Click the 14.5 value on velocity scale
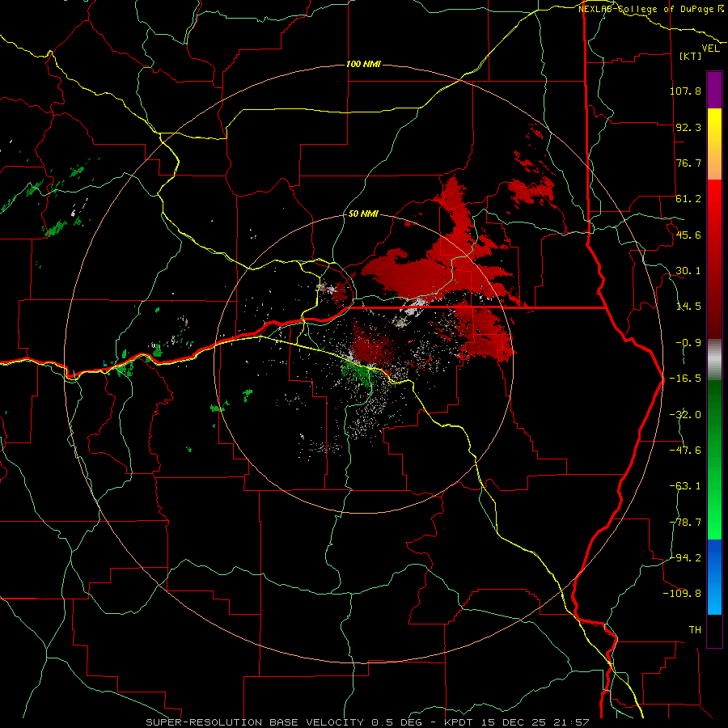Screen dimensions: 728x728 point(688,307)
